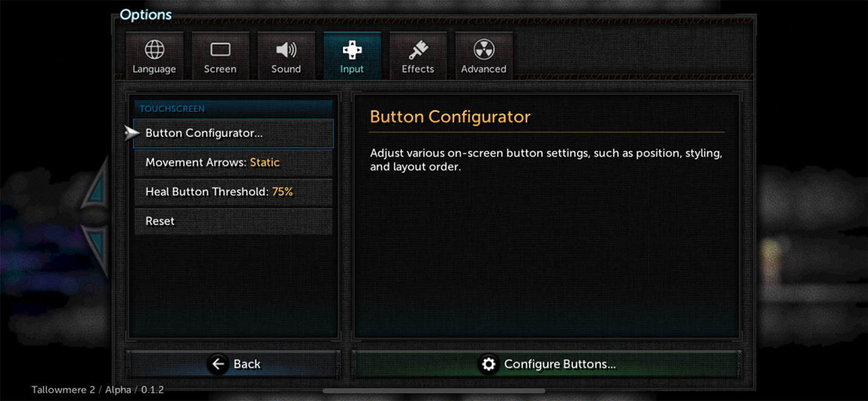The height and width of the screenshot is (401, 868).
Task: Click the orange Button Configurator heading
Action: (x=450, y=117)
